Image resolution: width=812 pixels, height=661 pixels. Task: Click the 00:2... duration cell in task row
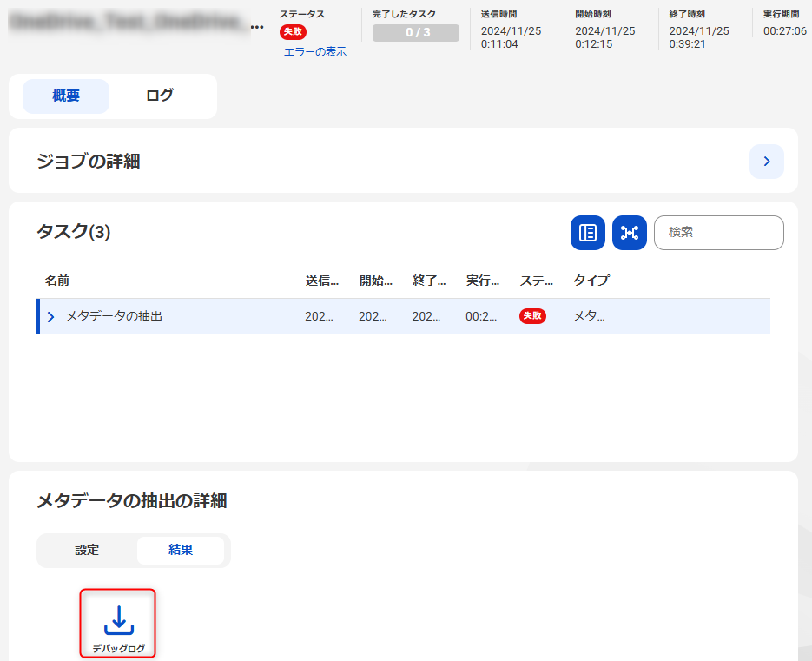481,316
